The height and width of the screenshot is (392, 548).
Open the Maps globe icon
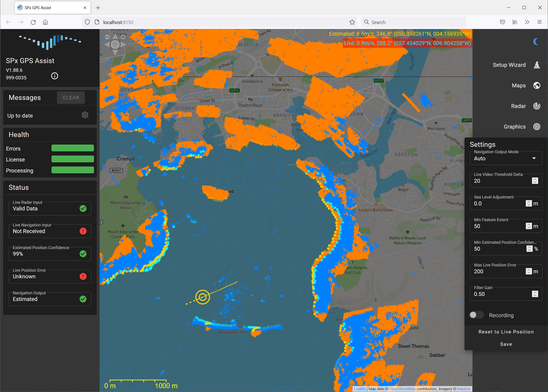tap(536, 86)
